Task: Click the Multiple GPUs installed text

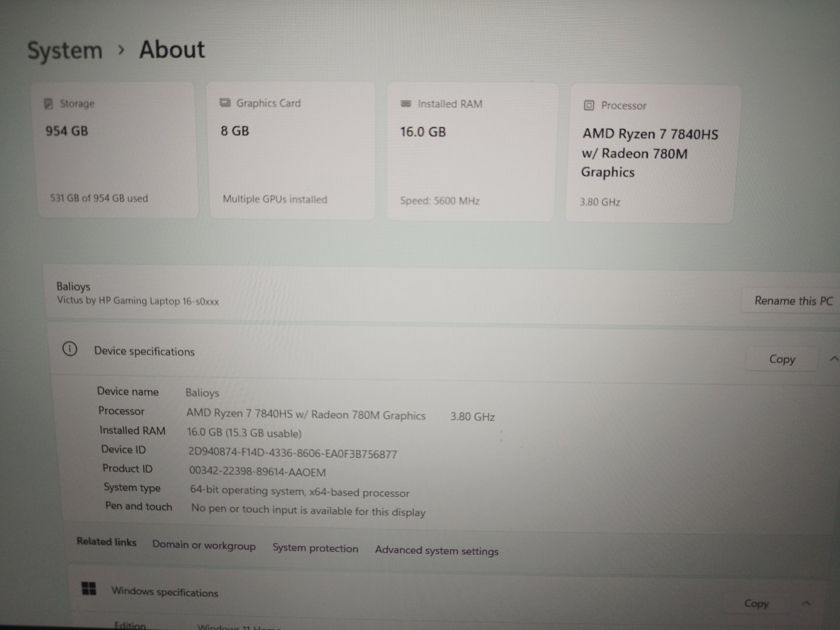Action: click(x=275, y=199)
